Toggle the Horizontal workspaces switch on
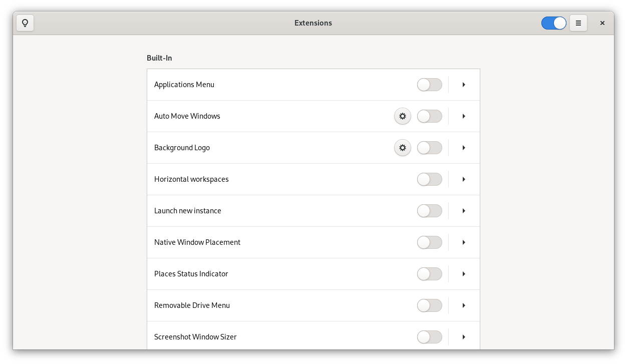Viewport: 627px width, 364px height. (430, 179)
